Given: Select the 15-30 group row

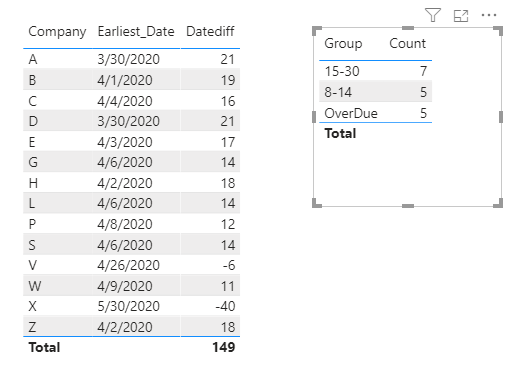Looking at the screenshot, I should click(x=375, y=71).
